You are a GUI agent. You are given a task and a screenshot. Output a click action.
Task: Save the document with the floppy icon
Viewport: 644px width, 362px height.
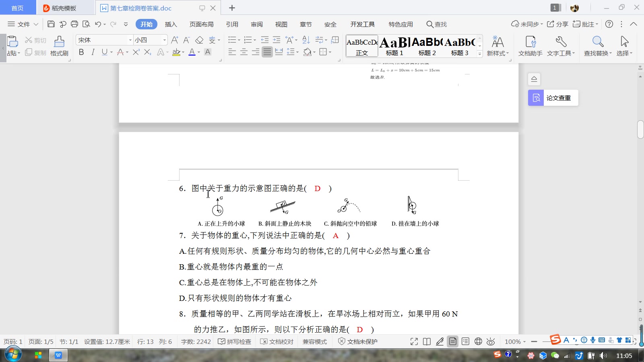pyautogui.click(x=51, y=24)
